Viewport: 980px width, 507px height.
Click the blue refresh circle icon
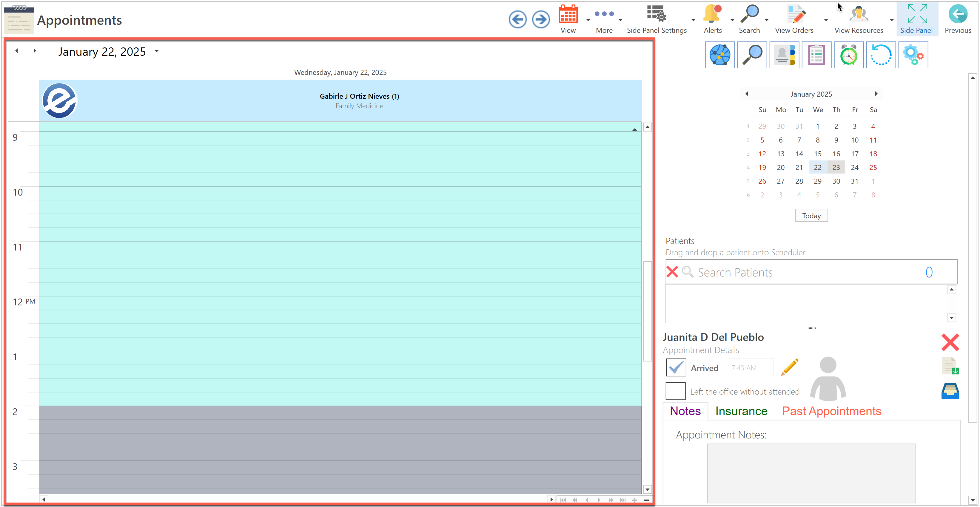click(x=881, y=55)
